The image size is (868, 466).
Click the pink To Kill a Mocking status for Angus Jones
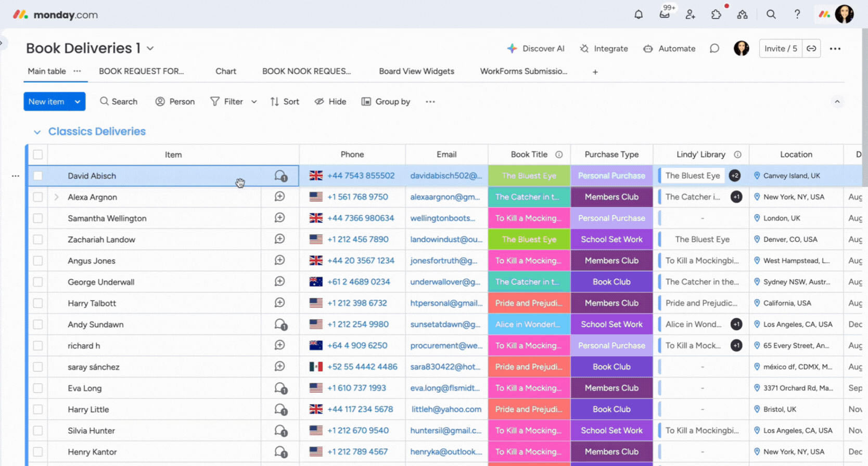tap(529, 261)
